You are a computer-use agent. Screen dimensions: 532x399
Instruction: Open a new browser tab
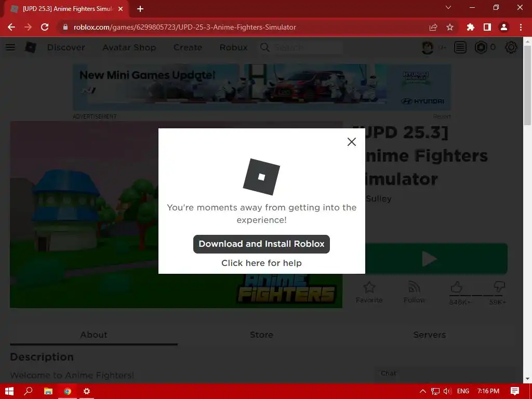pos(140,9)
